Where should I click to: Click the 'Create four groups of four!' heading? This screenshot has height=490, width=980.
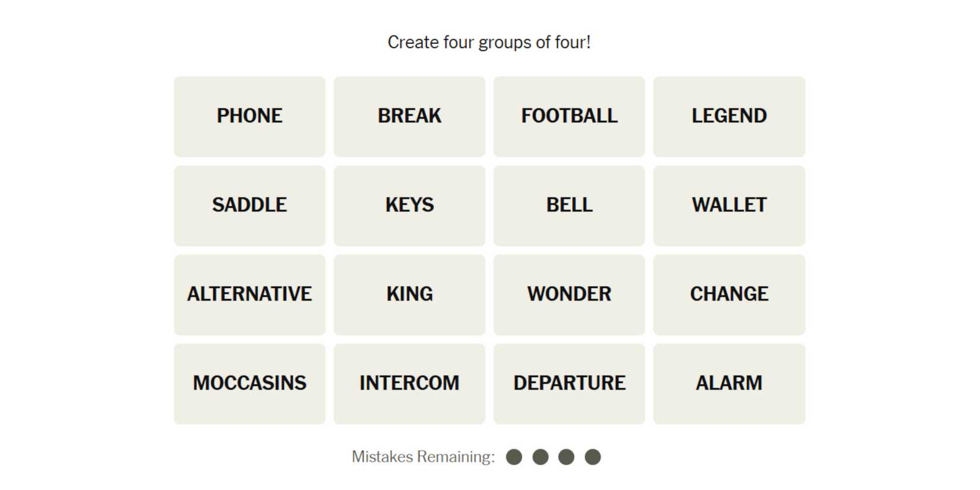(489, 42)
